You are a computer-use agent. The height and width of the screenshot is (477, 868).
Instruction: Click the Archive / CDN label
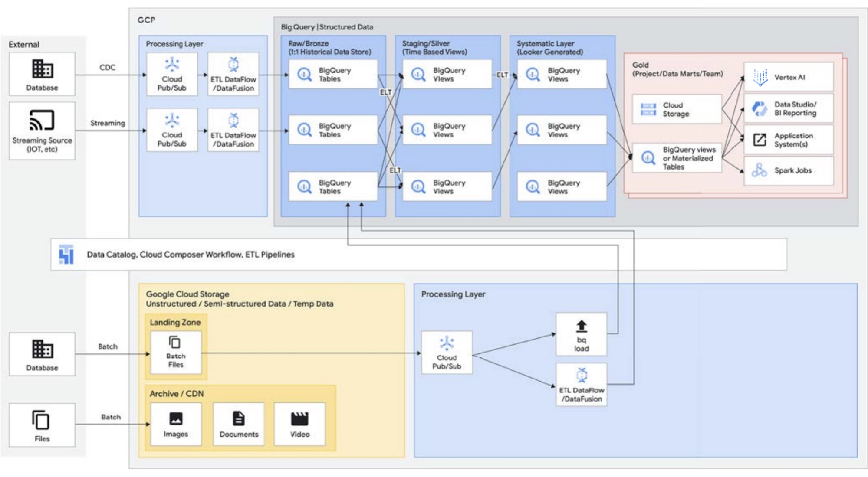click(x=177, y=394)
